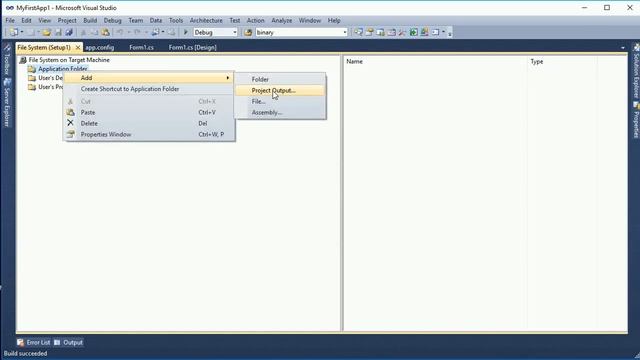This screenshot has height=360, width=640.
Task: Click the Start Debugging play icon
Action: click(186, 32)
